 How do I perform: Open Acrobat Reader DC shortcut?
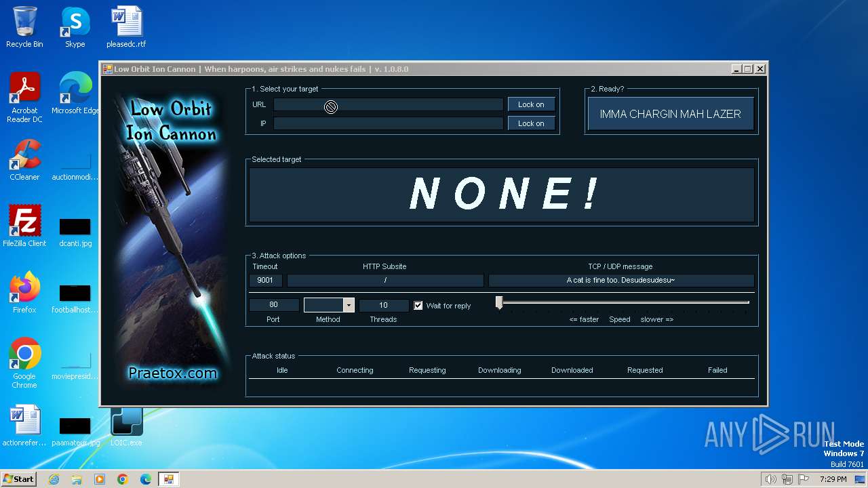click(24, 98)
